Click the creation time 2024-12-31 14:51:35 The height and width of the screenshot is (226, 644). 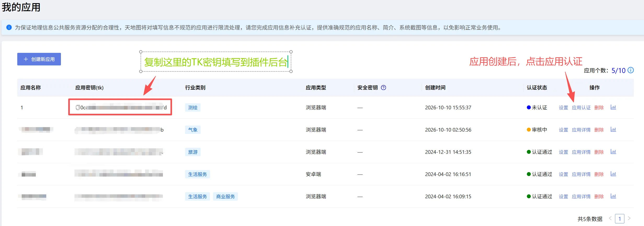(448, 152)
